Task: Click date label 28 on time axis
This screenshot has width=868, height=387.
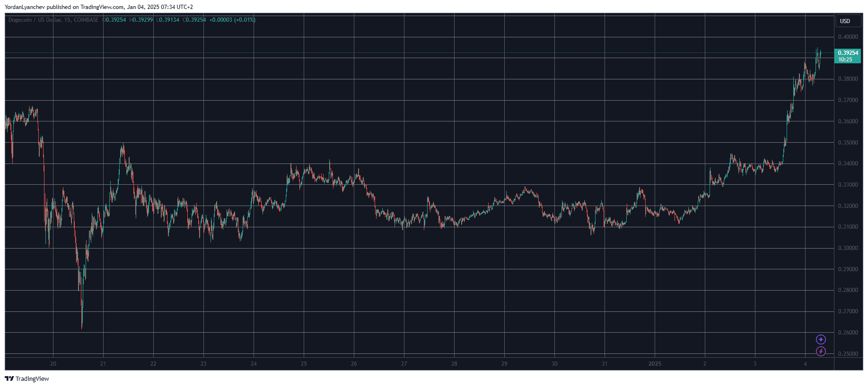Action: (x=454, y=364)
